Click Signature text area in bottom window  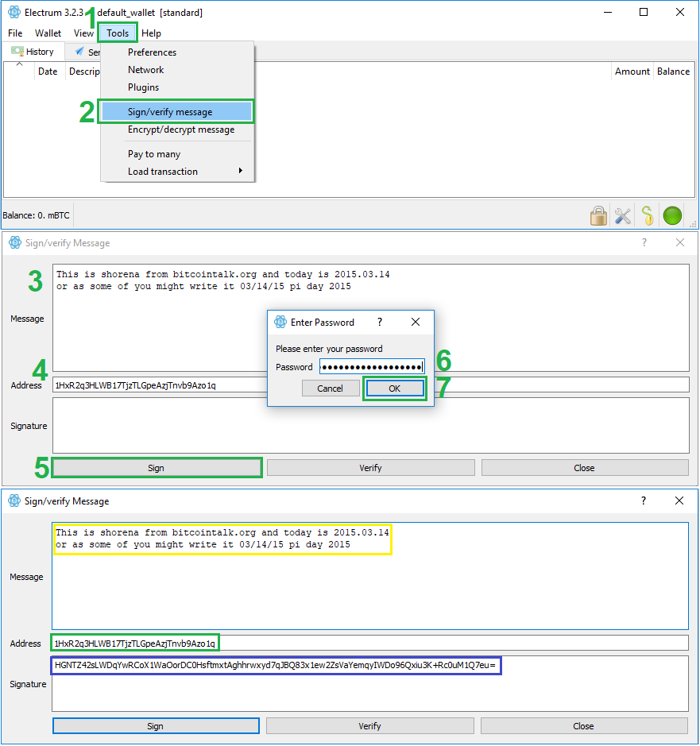[x=370, y=684]
